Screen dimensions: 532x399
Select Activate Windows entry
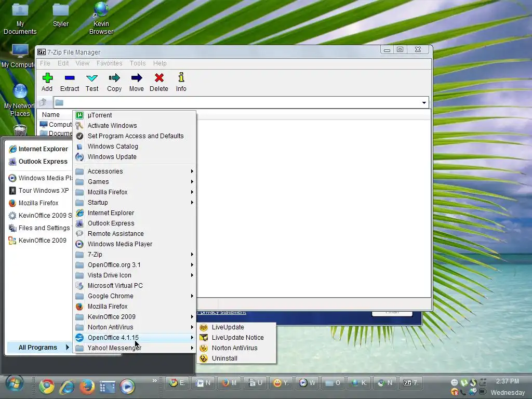tap(135, 126)
